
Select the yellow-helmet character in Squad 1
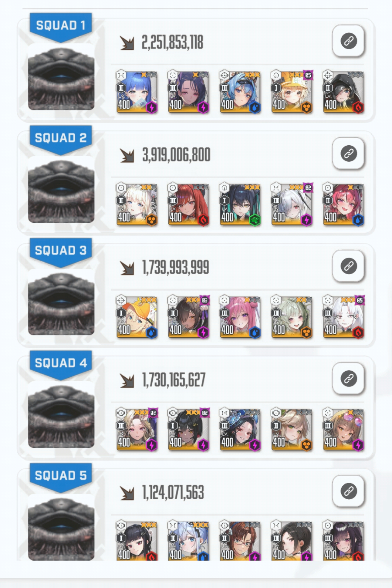(292, 92)
